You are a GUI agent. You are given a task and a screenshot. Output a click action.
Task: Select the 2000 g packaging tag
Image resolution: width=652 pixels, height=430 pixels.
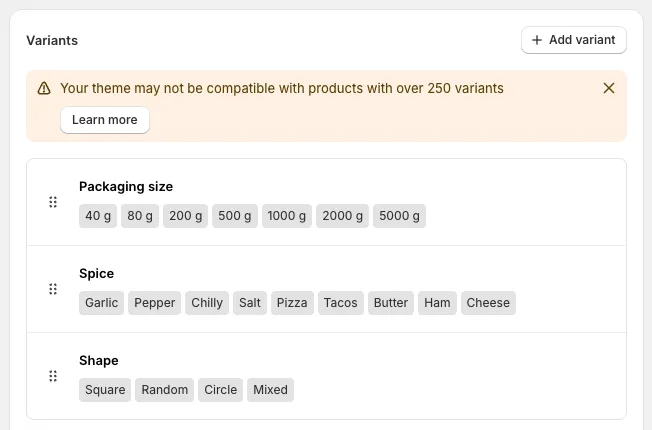(343, 216)
